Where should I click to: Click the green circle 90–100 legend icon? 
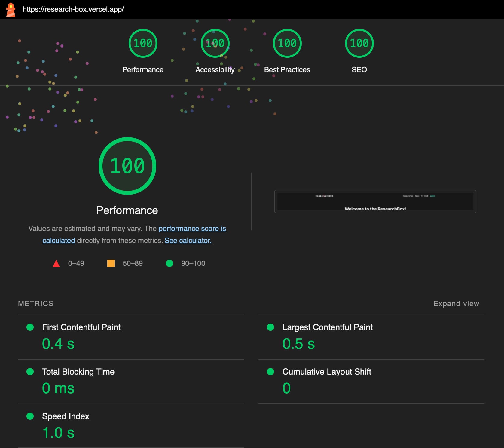(x=170, y=263)
